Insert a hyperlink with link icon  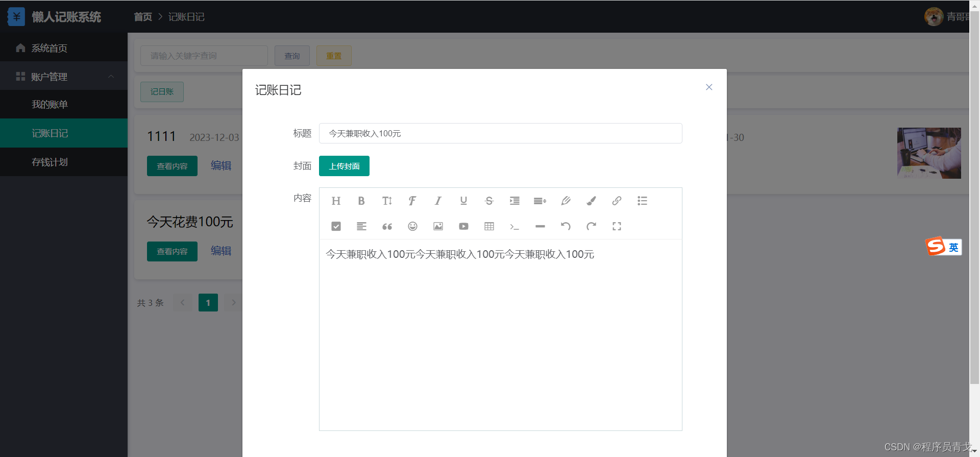[617, 201]
